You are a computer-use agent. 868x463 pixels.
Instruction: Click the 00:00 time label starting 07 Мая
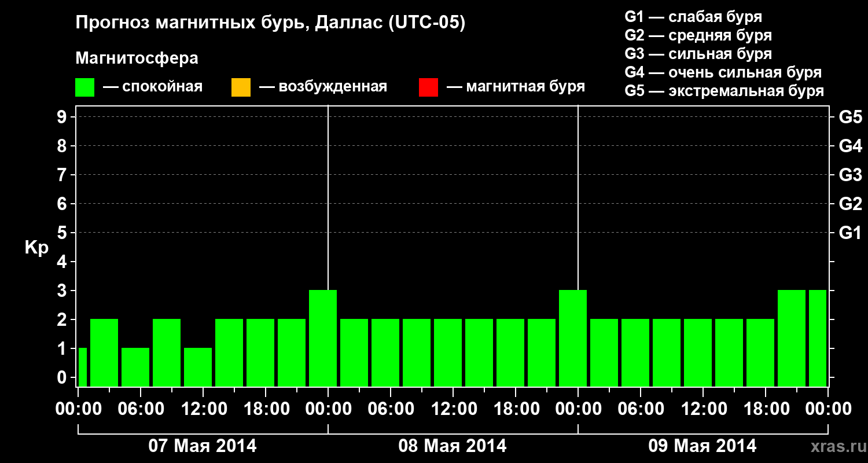(78, 409)
